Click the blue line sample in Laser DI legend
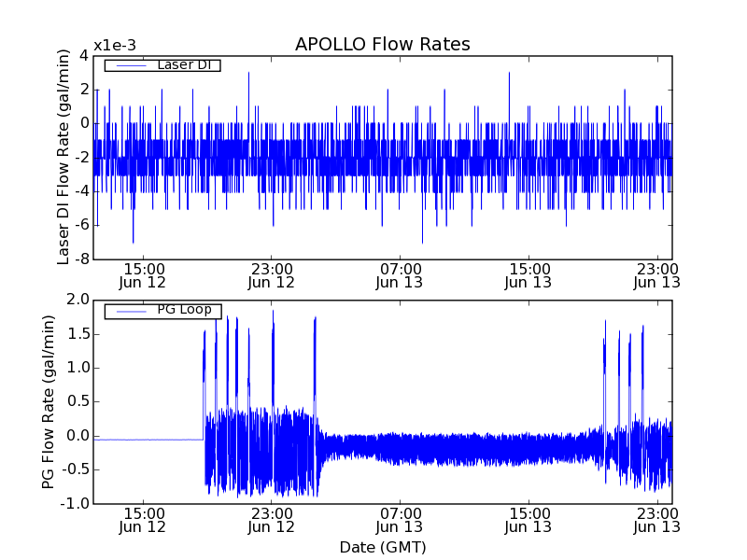The image size is (747, 560). pos(129,65)
